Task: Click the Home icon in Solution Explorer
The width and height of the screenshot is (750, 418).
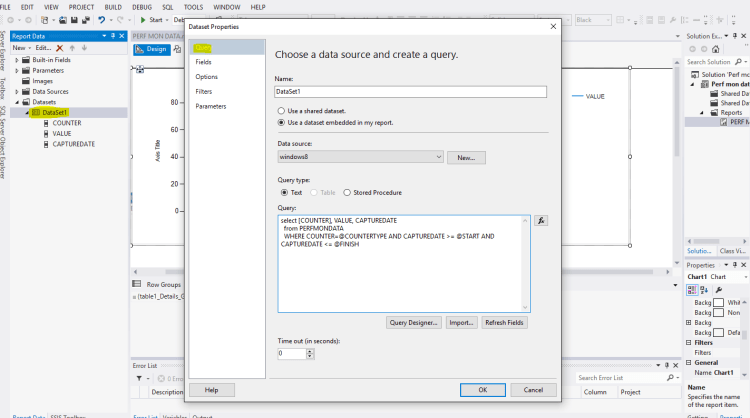Action: coord(717,47)
